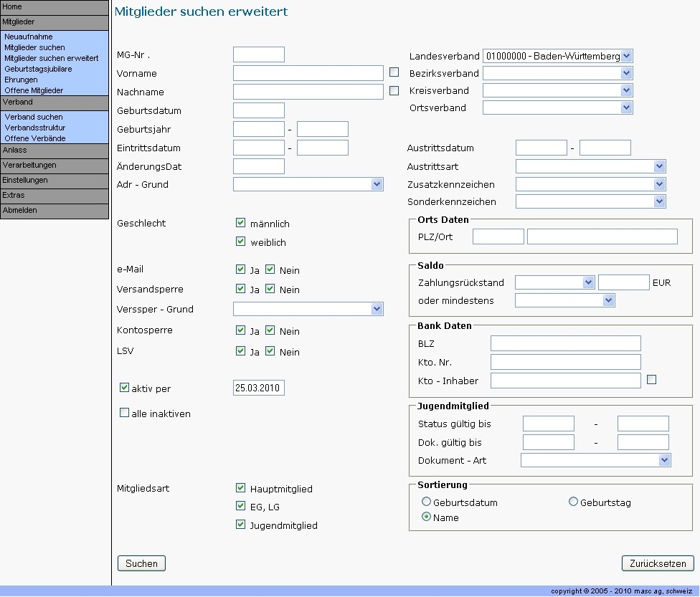Select Geburtsdatum sorting radio button
The height and width of the screenshot is (597, 700).
[x=427, y=502]
